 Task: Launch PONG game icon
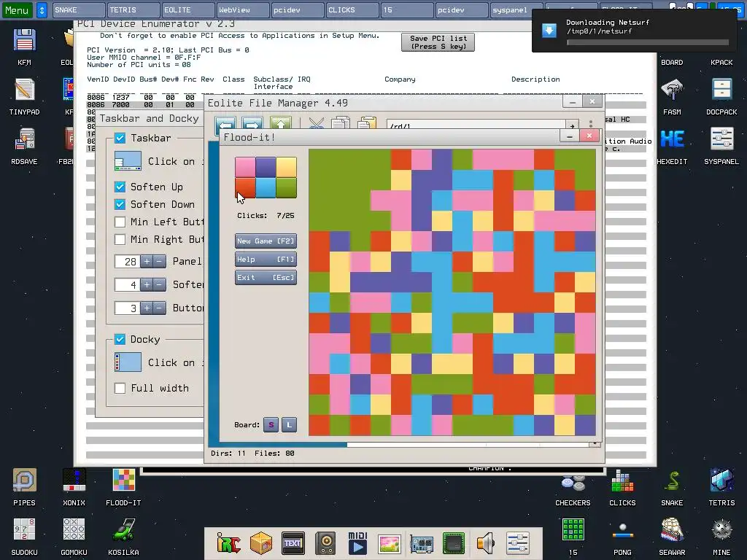623,537
